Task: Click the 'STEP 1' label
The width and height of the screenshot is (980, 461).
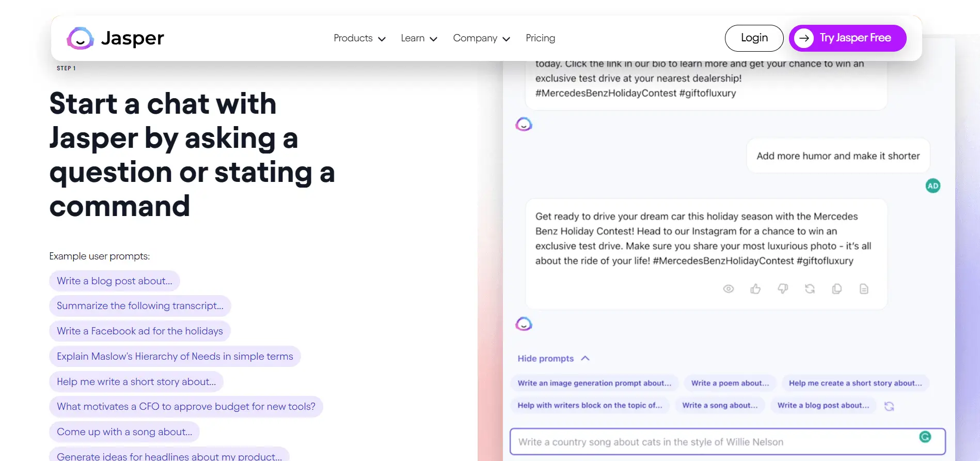Action: 66,68
